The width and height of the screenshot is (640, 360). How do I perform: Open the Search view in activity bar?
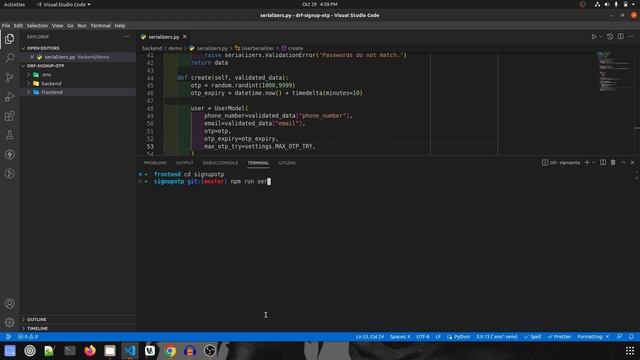(x=9, y=58)
